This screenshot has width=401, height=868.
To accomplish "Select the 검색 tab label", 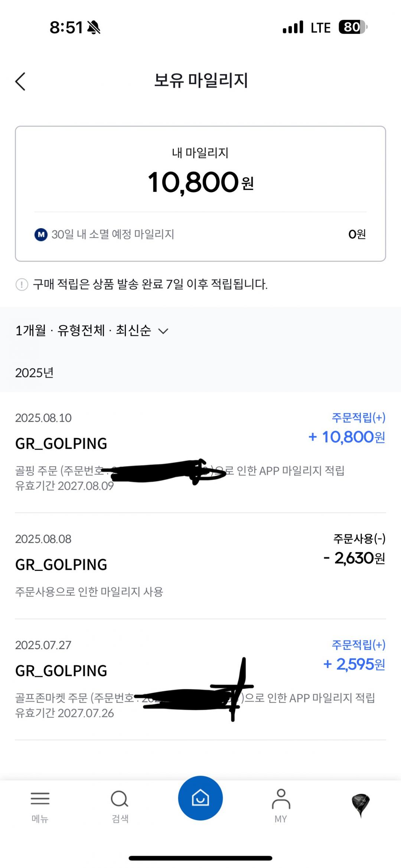I will tap(120, 819).
